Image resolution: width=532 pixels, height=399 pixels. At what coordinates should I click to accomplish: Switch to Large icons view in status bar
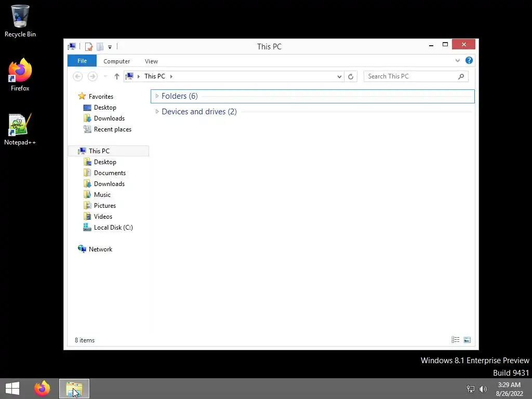[467, 340]
